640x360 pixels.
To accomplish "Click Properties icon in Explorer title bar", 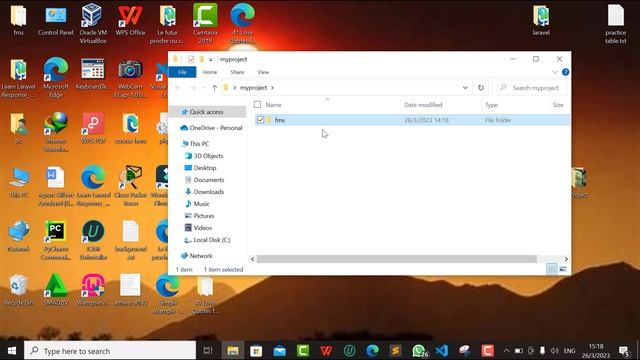I will click(191, 59).
